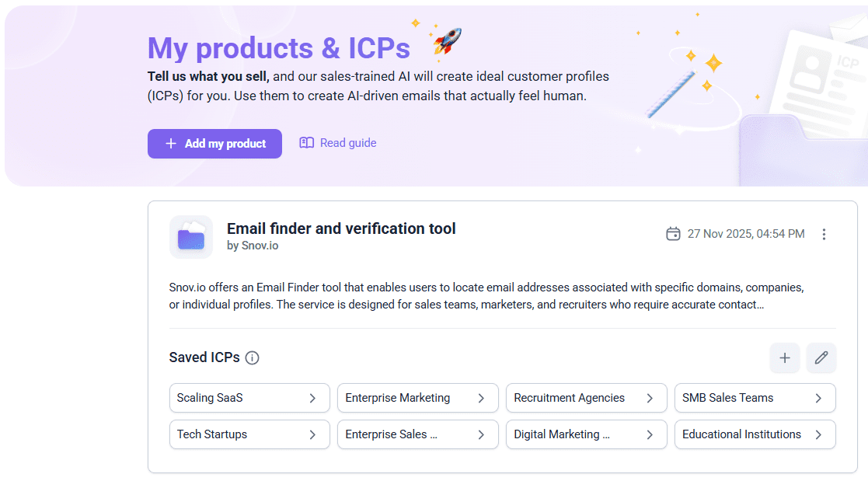Image resolution: width=868 pixels, height=488 pixels.
Task: Click the open book guide icon
Action: (307, 143)
